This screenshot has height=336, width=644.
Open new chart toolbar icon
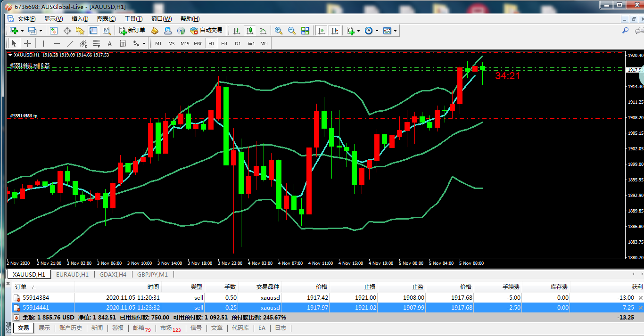tap(14, 31)
